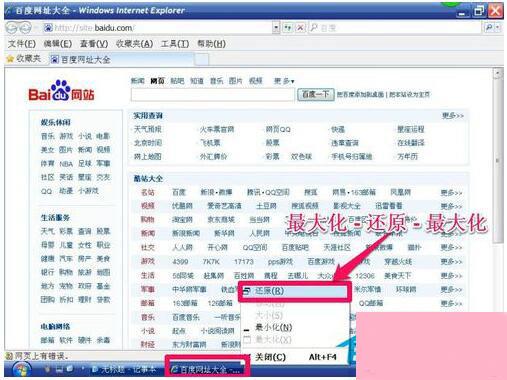Expand the search provider dropdown arrow
This screenshot has height=380, width=507.
pyautogui.click(x=498, y=28)
